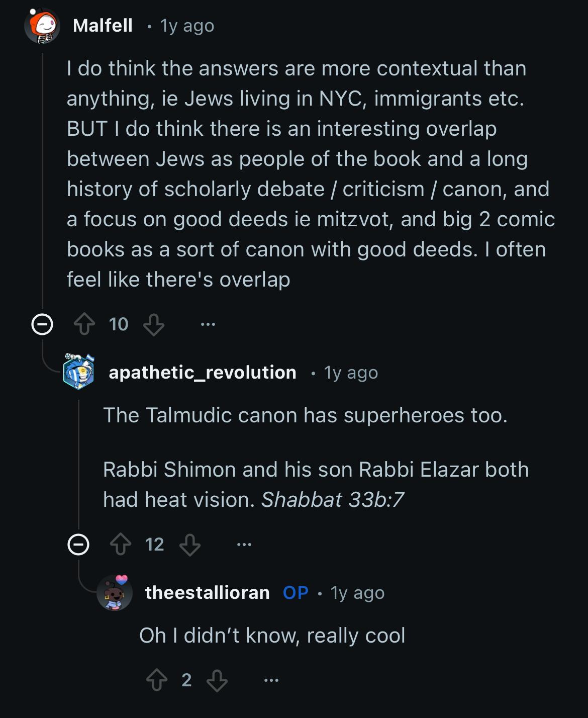This screenshot has width=588, height=718.
Task: Click the OP badge next to theestallioran
Action: tap(296, 593)
